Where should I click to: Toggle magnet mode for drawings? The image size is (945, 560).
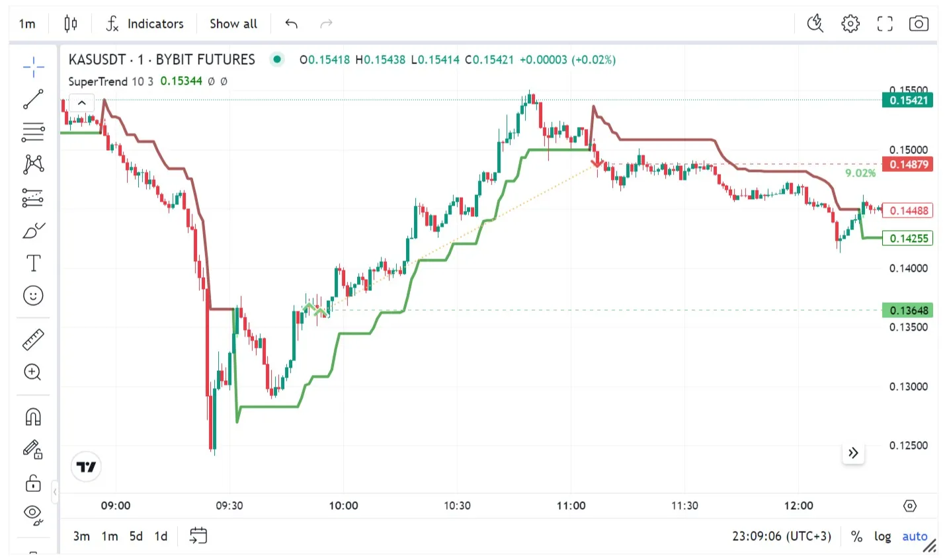coord(33,417)
